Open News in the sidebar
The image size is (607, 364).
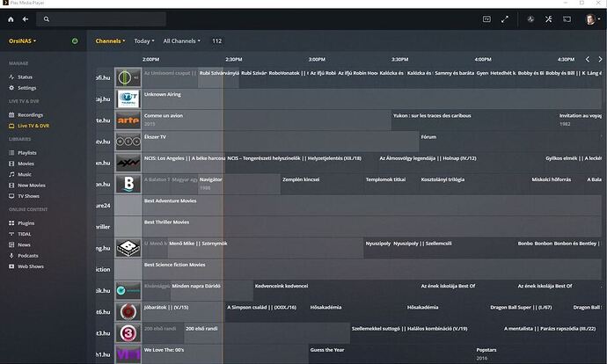24,244
